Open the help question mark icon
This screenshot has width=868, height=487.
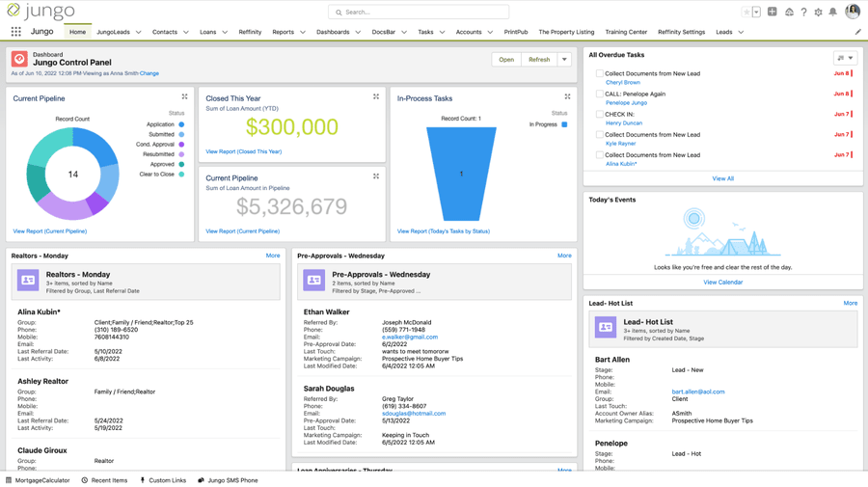coord(803,12)
